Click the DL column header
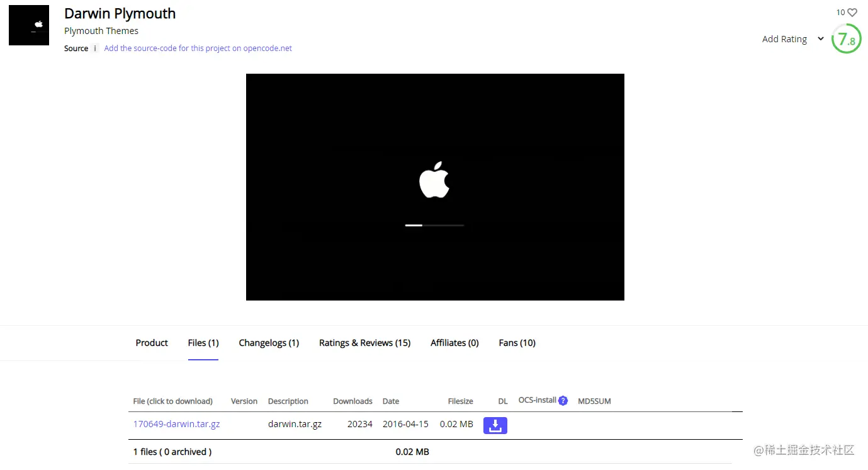Image resolution: width=868 pixels, height=470 pixels. click(503, 401)
